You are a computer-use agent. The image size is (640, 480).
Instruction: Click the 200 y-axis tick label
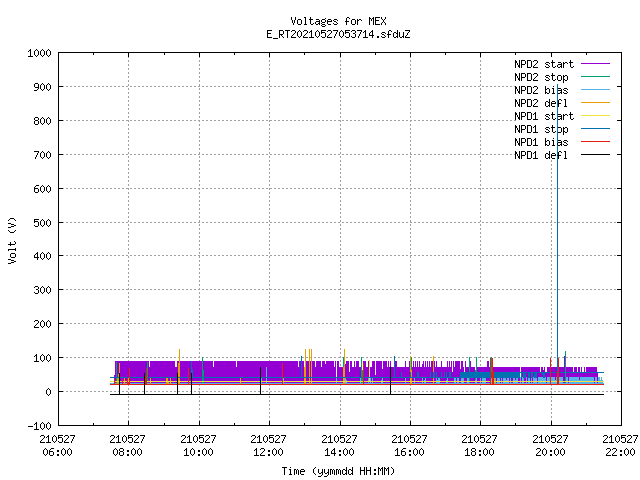tap(42, 324)
